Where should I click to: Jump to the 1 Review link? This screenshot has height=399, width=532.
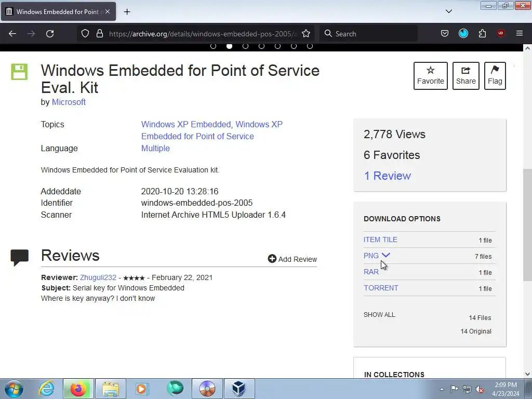click(x=388, y=176)
